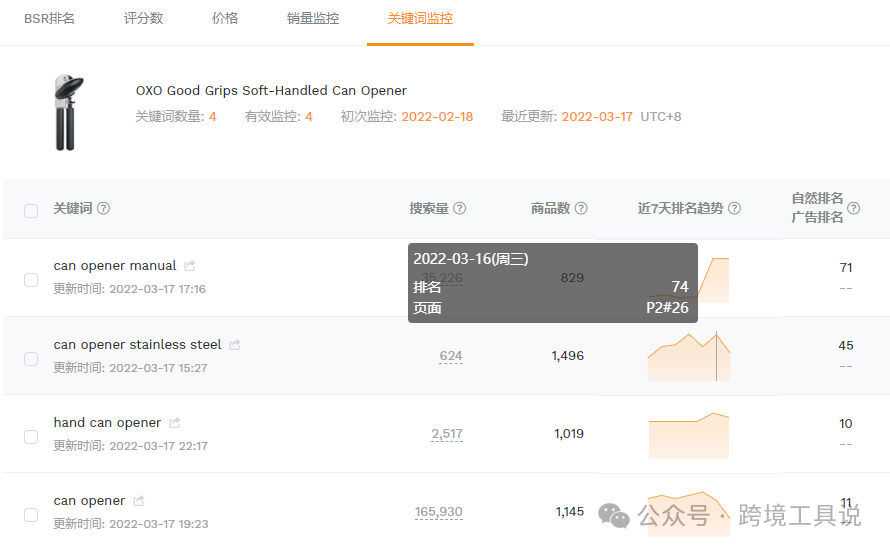
Task: Tick the checkbox for the can opener row
Action: 31,515
